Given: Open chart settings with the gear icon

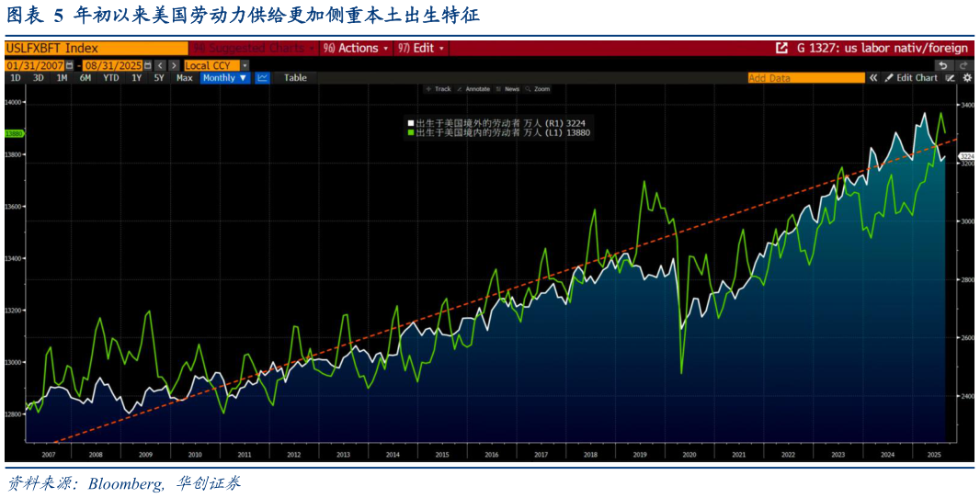Looking at the screenshot, I should point(966,78).
